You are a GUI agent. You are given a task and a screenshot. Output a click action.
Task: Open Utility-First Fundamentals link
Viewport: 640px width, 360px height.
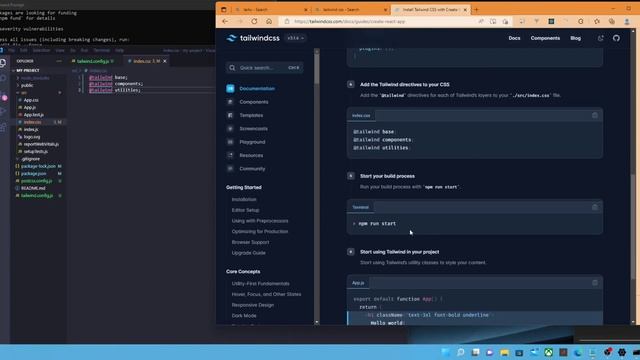tap(260, 284)
